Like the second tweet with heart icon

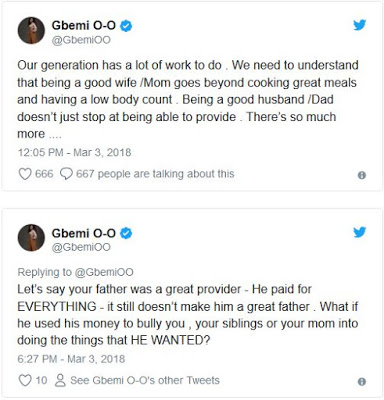[25, 380]
